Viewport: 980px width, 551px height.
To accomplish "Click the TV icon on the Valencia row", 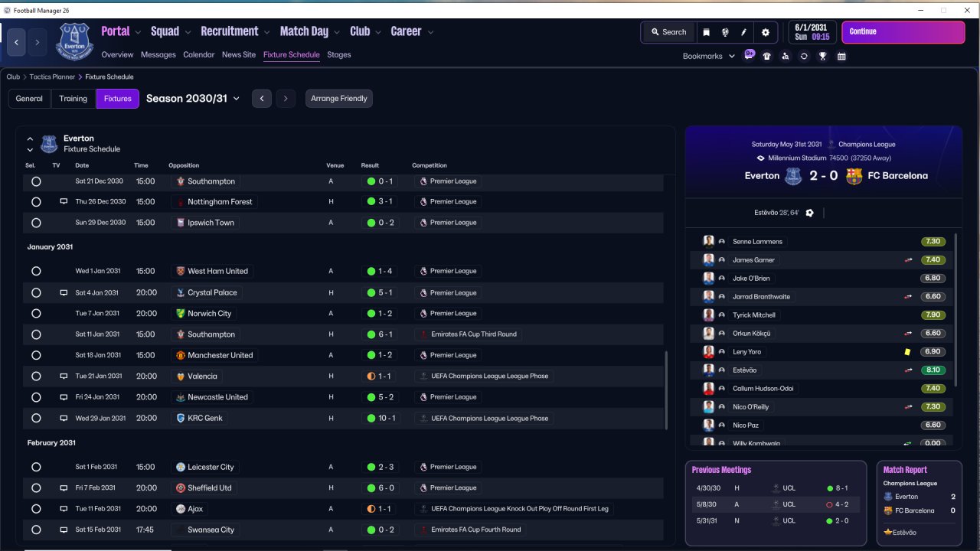I will pos(64,377).
